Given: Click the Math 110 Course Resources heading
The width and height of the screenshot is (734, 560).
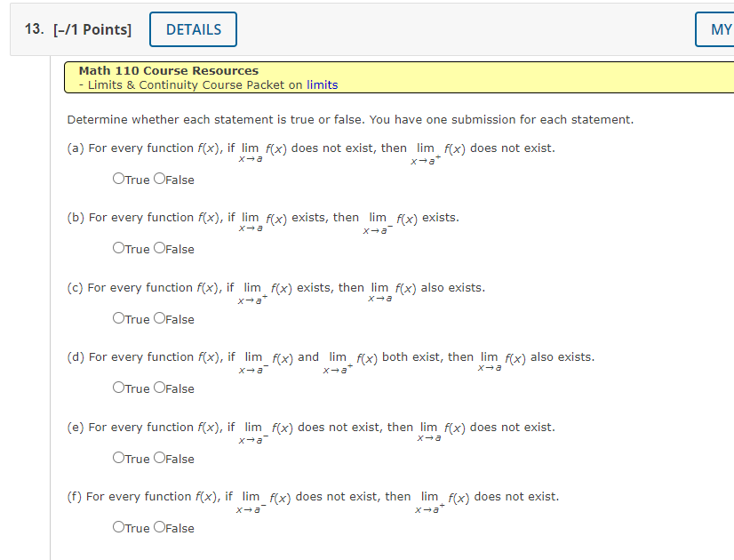Looking at the screenshot, I should pos(169,71).
